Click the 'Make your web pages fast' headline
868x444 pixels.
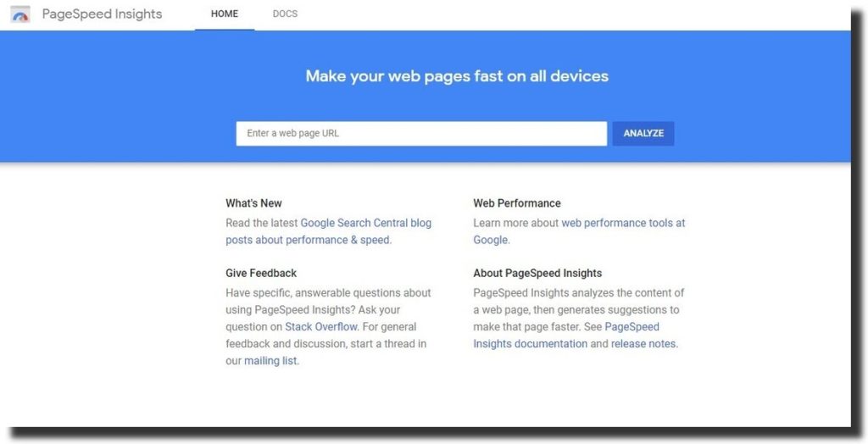coord(457,76)
